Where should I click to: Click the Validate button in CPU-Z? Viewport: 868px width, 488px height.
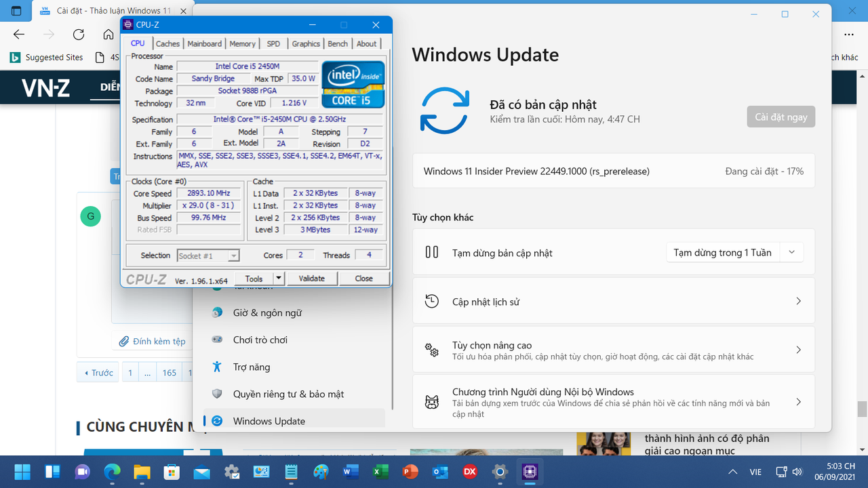click(311, 279)
